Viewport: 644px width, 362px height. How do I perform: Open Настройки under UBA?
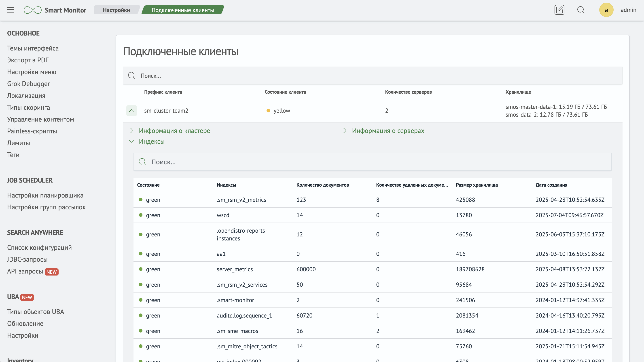tap(23, 335)
